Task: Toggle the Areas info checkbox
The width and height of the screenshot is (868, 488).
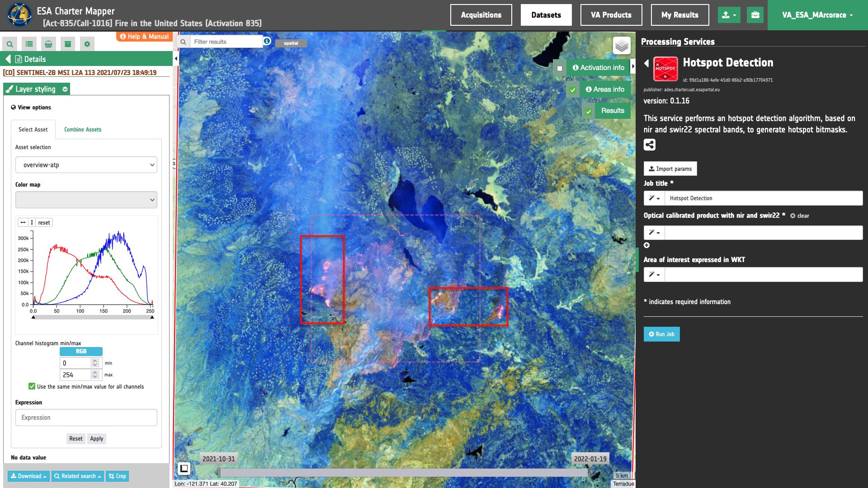Action: point(573,90)
